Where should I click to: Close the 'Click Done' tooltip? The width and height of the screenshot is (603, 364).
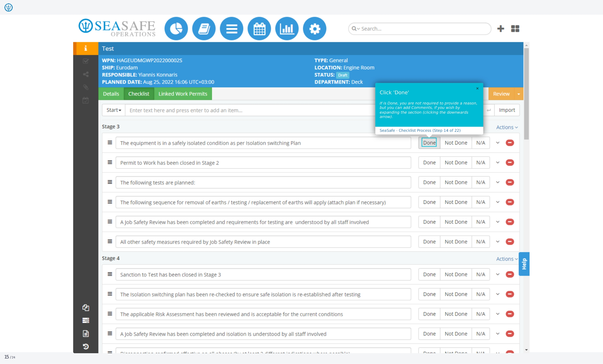[x=477, y=88]
